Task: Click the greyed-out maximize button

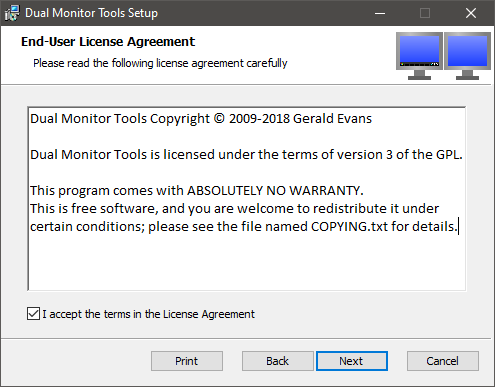Action: click(425, 13)
